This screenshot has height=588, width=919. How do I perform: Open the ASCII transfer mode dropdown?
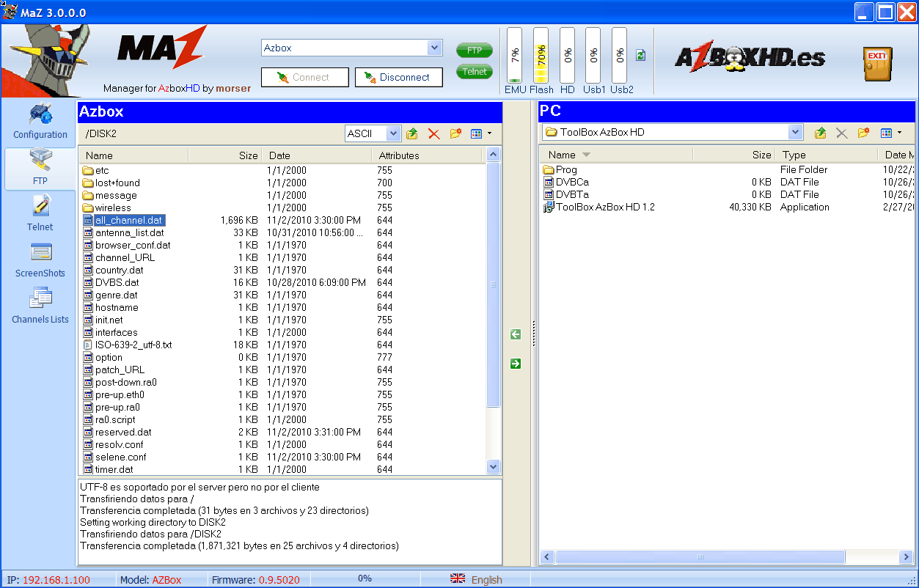click(x=393, y=133)
